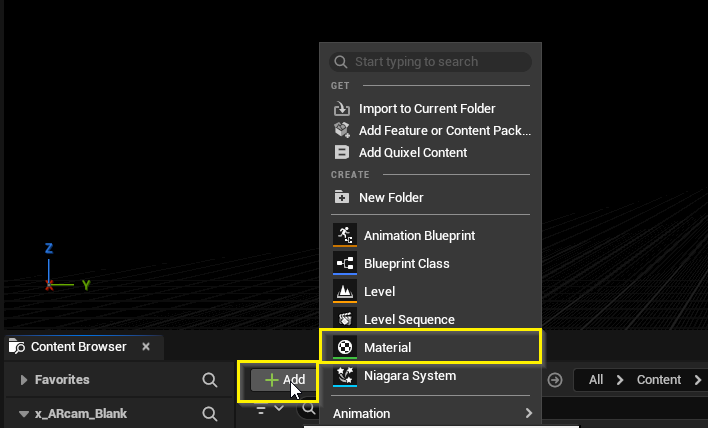Choose Level in the create menu
Viewport: 708px width, 428px height.
[x=379, y=292]
